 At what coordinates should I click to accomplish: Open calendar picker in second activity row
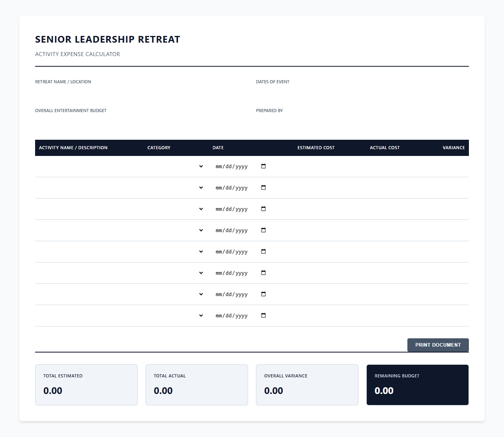(263, 188)
